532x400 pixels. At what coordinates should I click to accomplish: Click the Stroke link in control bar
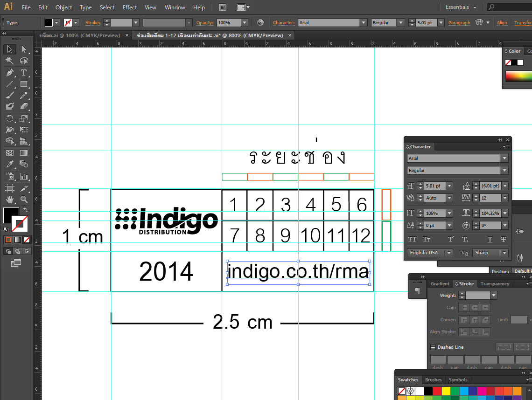point(92,23)
